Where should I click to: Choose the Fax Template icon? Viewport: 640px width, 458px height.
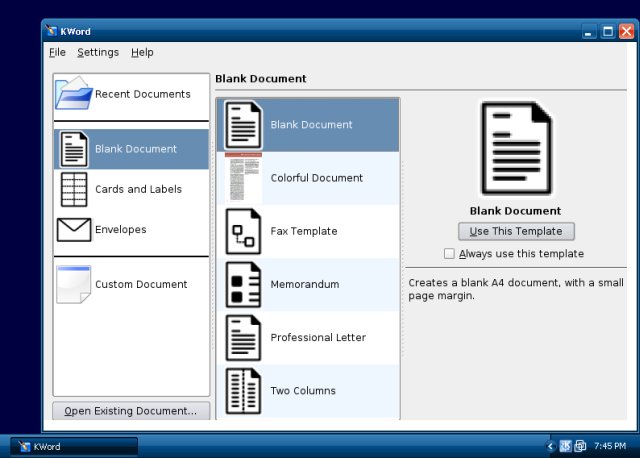pos(243,231)
